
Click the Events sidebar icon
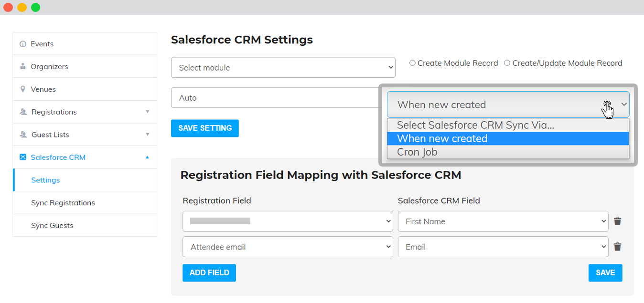tap(22, 44)
